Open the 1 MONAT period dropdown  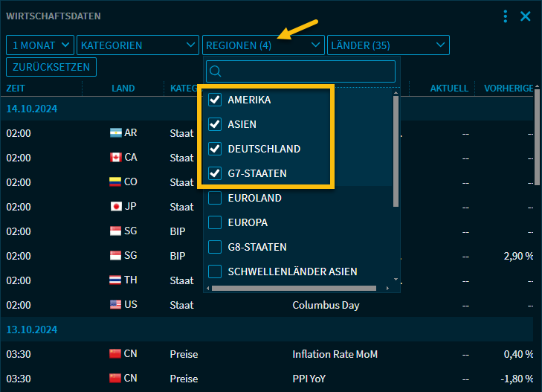41,45
